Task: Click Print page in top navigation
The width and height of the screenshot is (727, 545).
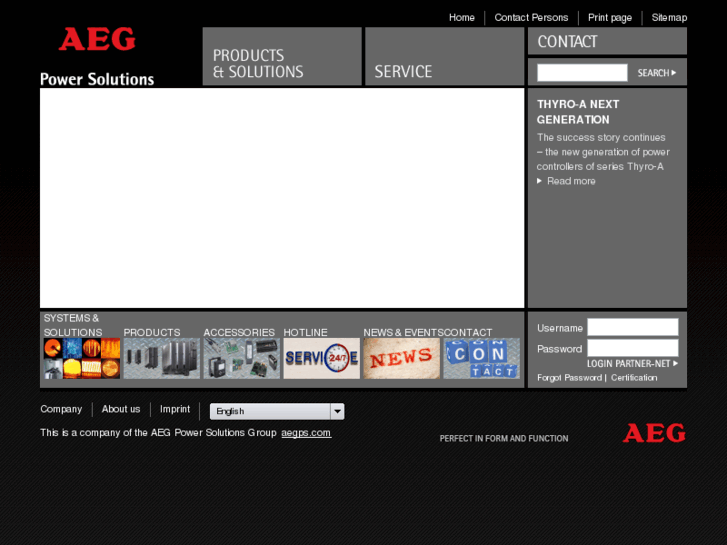Action: (610, 18)
